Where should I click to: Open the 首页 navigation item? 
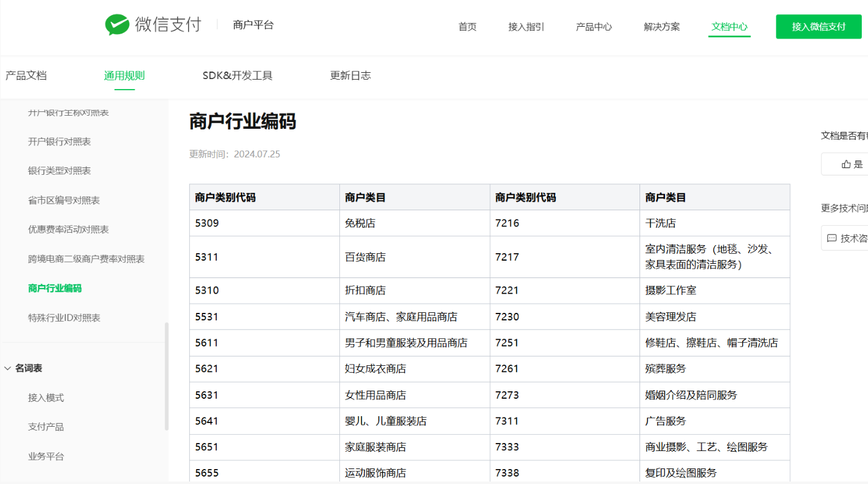pyautogui.click(x=467, y=27)
